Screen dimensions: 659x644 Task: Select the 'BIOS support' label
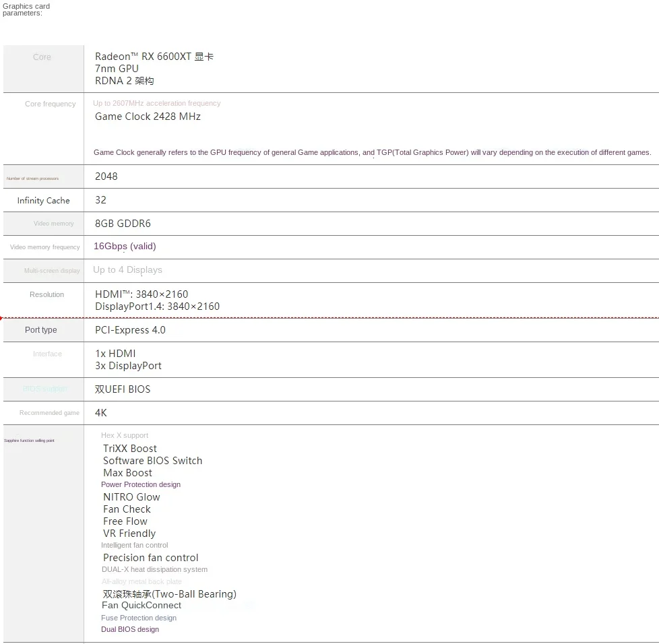pyautogui.click(x=45, y=389)
